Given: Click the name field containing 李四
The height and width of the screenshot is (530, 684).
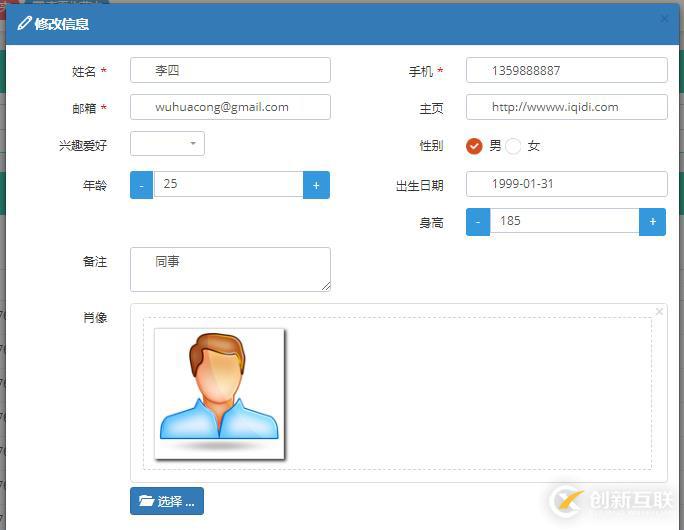Looking at the screenshot, I should tap(230, 70).
